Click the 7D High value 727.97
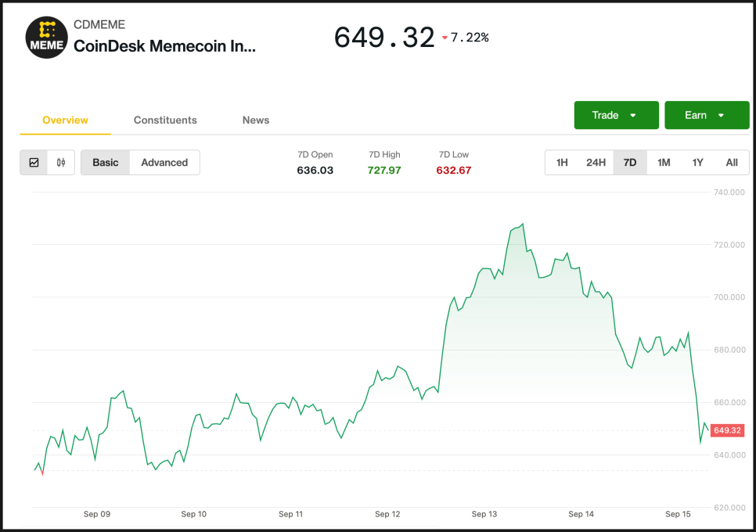 click(384, 170)
